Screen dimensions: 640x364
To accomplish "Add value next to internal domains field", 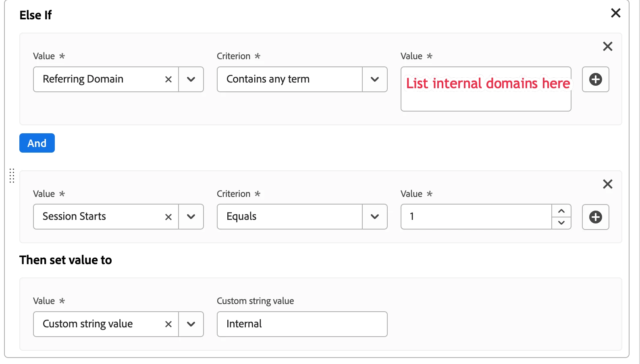I will [595, 79].
